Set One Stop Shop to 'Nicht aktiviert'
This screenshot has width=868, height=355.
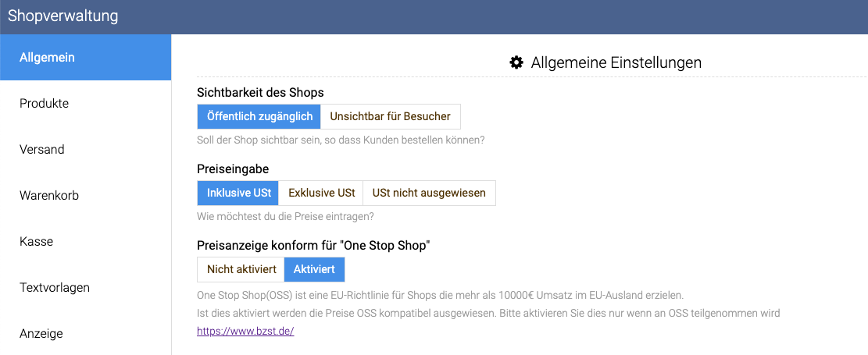pos(241,270)
